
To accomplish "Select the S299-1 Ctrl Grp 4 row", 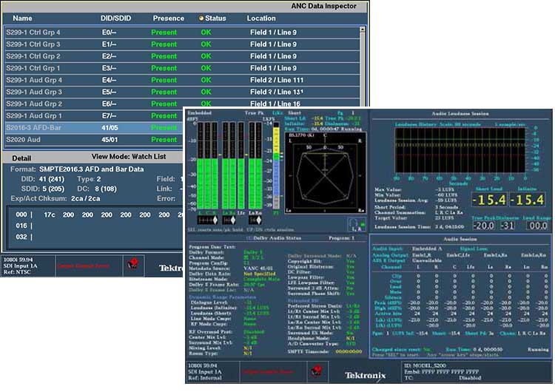I will [x=182, y=33].
